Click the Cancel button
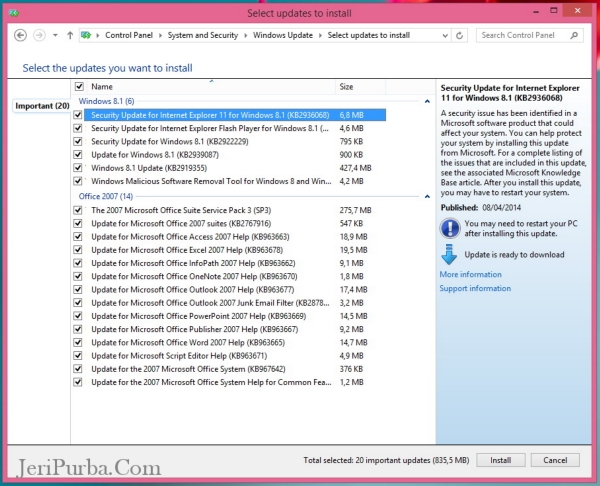Screen dimensions: 600x486 555,460
